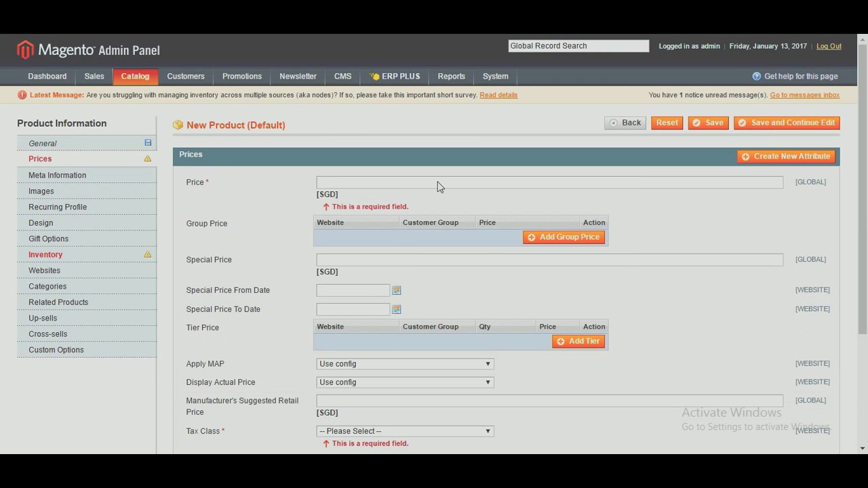
Task: Click into the Price input field
Action: point(549,182)
